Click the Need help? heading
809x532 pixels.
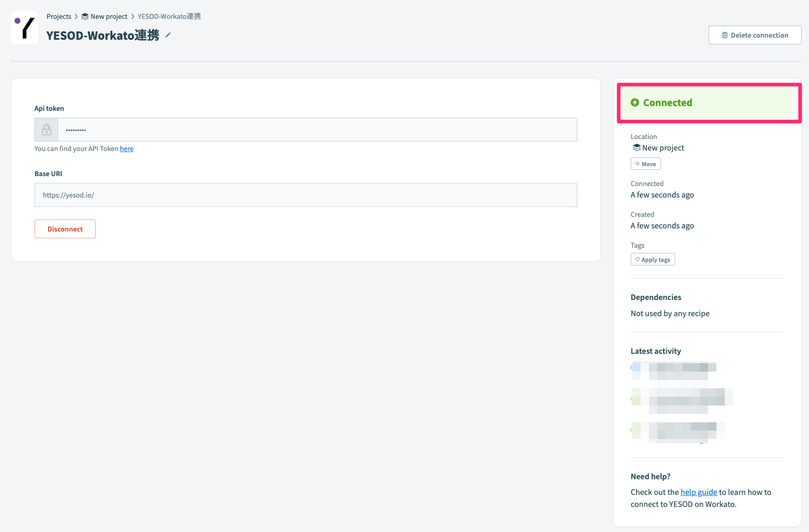(x=651, y=477)
